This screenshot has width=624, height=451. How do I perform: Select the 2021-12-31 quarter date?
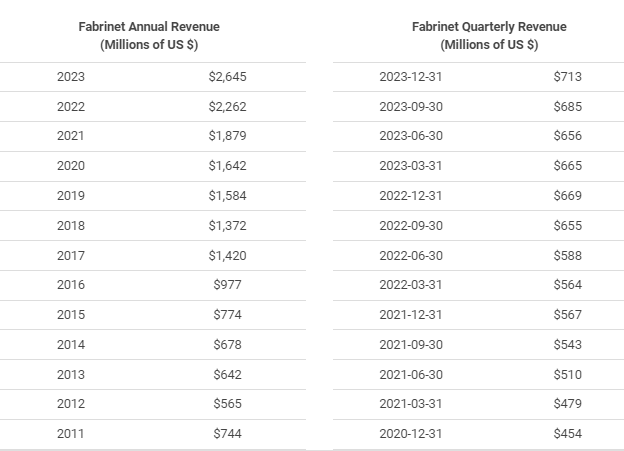tap(411, 315)
